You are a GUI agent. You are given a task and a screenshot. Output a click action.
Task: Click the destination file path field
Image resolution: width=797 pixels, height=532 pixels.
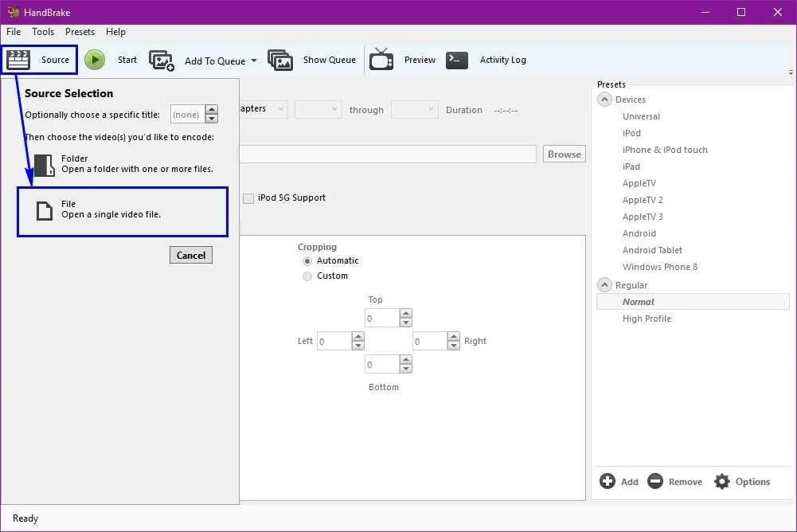(388, 155)
